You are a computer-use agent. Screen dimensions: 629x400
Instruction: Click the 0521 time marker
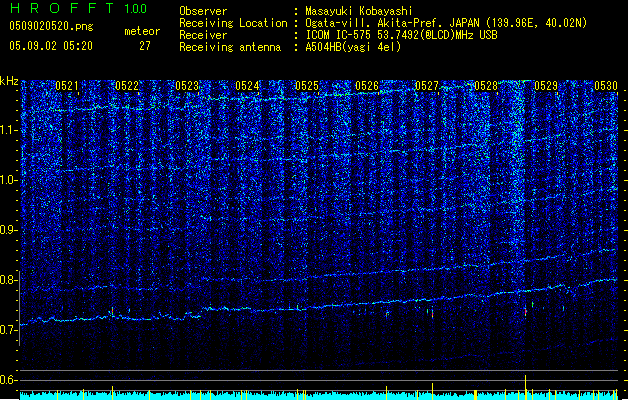[x=68, y=87]
